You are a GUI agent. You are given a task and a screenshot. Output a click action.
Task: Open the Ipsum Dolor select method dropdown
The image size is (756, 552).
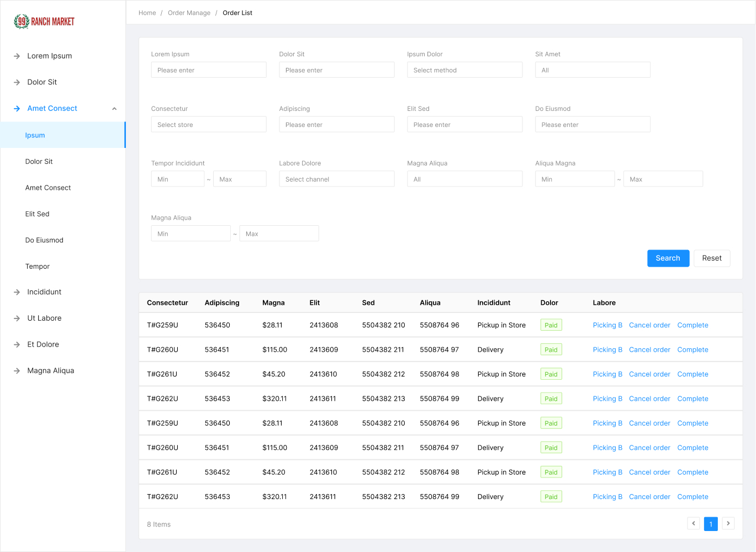coord(464,70)
